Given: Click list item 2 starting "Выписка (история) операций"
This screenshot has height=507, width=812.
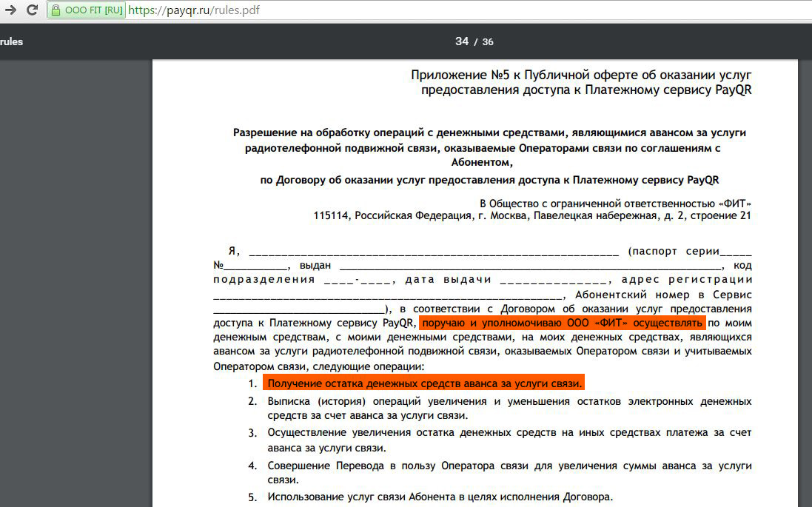Looking at the screenshot, I should tap(509, 408).
